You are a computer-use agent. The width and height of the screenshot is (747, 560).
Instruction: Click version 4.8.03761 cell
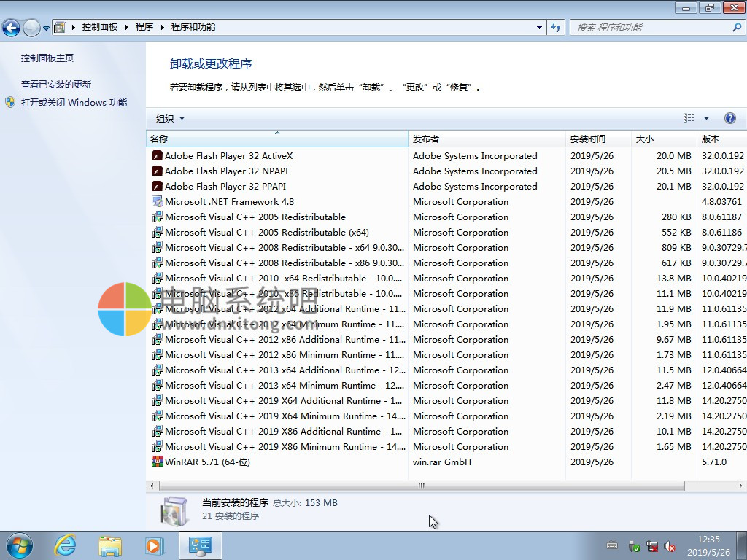[x=721, y=201]
